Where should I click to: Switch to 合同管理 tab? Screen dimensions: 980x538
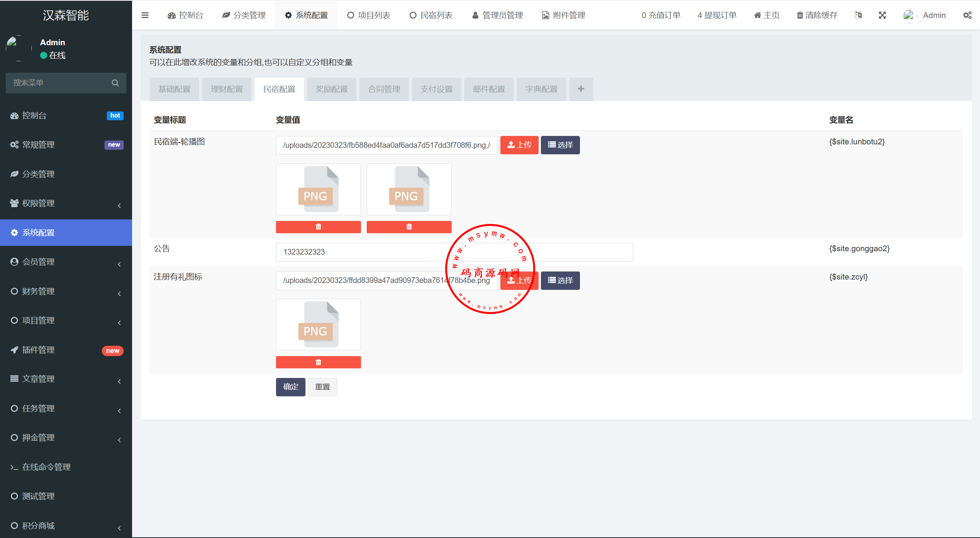384,89
